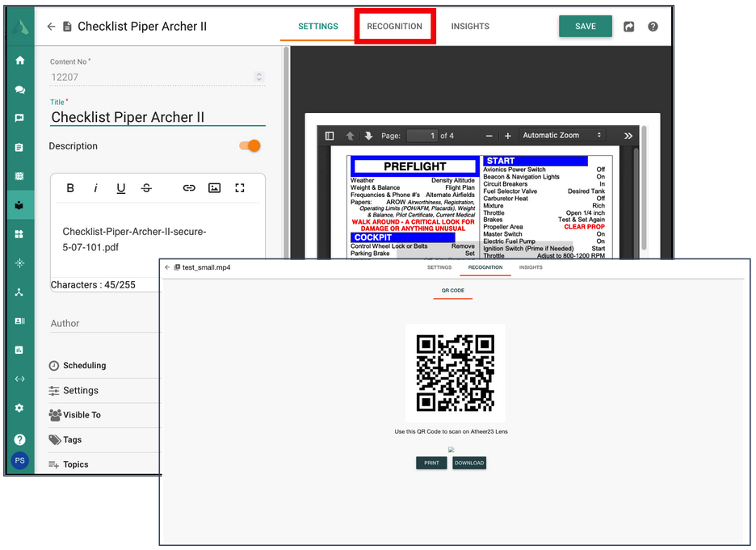The height and width of the screenshot is (550, 756).
Task: Toggle the Description switch
Action: [x=250, y=145]
